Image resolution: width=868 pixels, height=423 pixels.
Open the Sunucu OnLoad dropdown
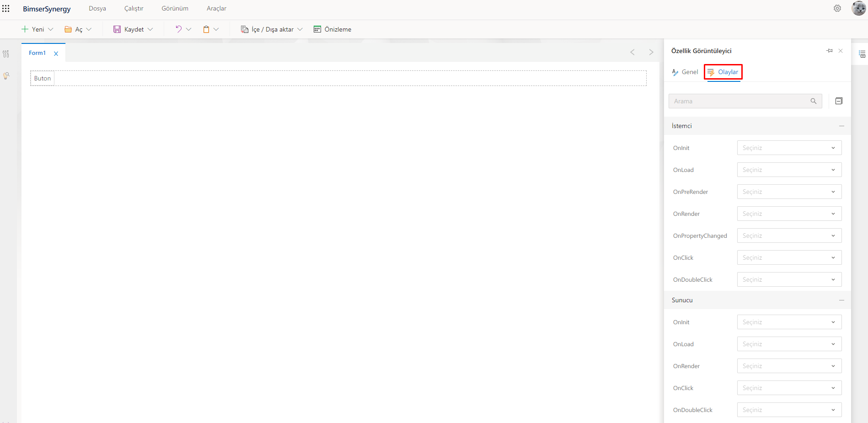click(x=789, y=344)
